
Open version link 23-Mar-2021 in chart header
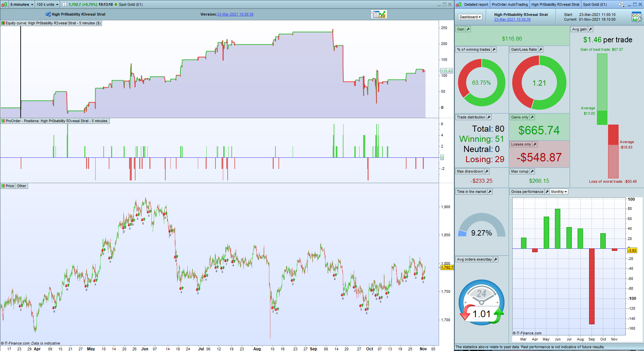coord(235,14)
